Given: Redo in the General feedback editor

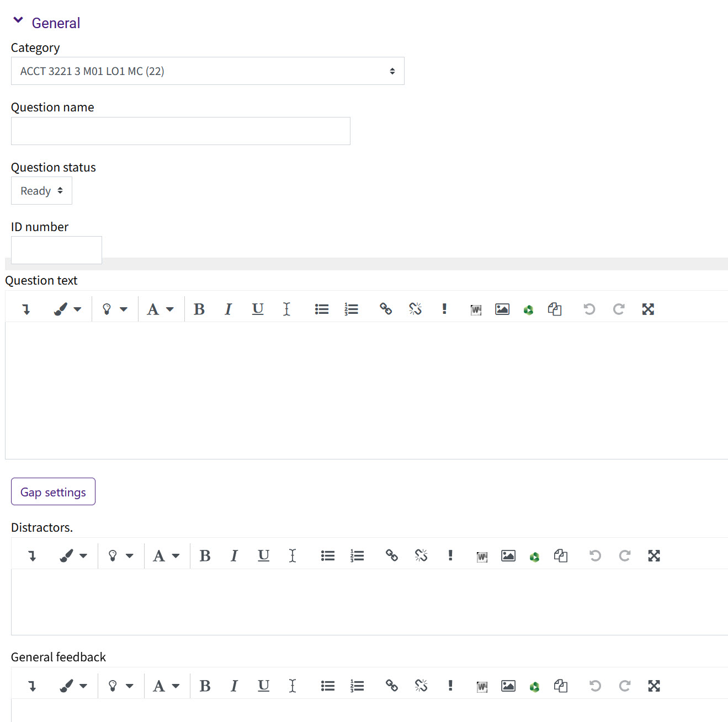Looking at the screenshot, I should (625, 686).
